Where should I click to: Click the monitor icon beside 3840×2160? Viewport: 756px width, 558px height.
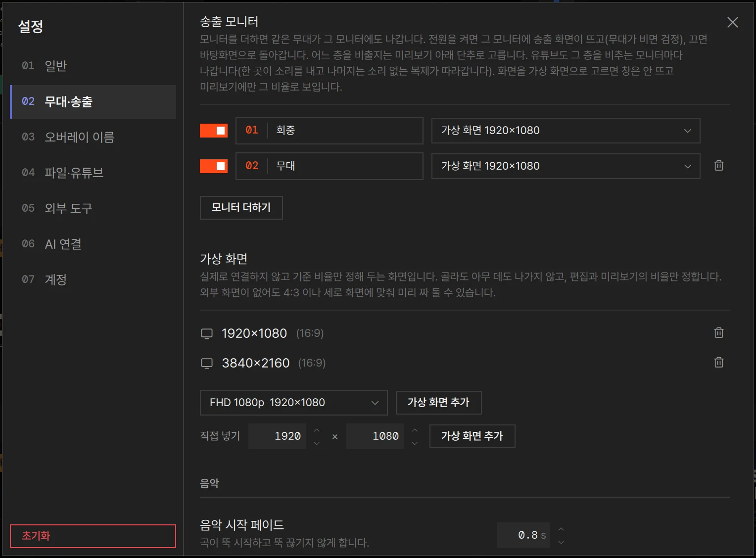click(207, 363)
